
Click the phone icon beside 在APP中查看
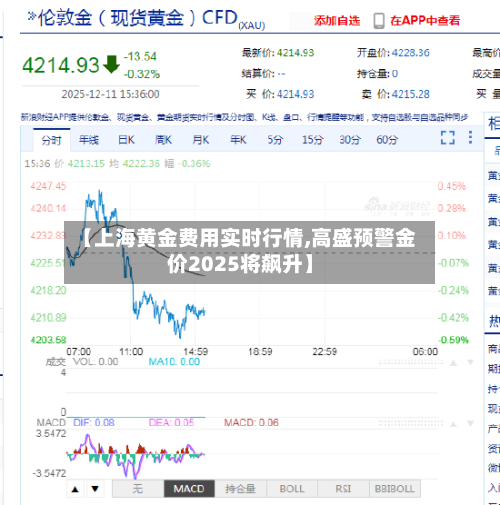point(379,21)
